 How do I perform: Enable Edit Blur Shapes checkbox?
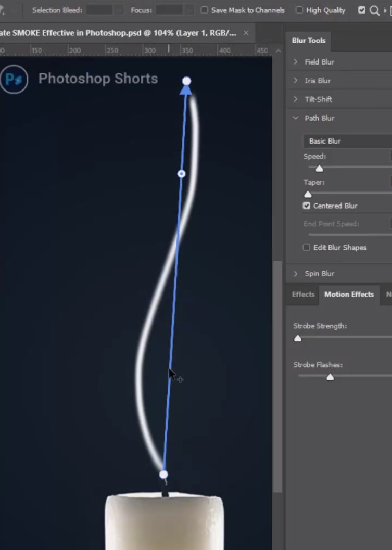click(x=307, y=248)
